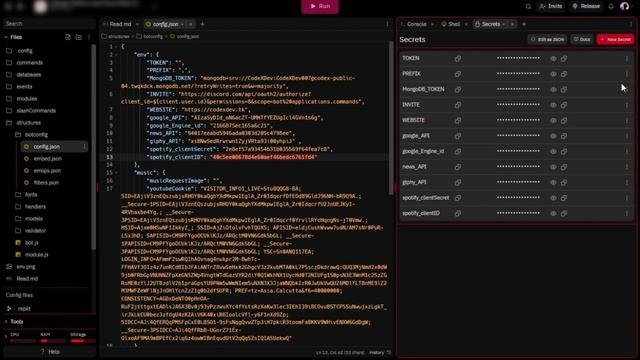Copy the PREFIX secret value
This screenshot has width=640, height=360.
[x=564, y=74]
